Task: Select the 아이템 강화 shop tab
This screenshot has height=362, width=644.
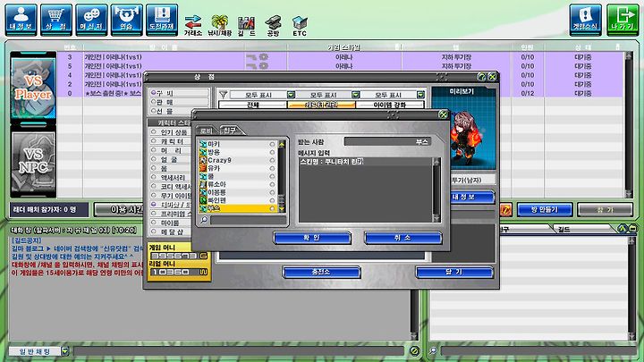Action: click(390, 105)
